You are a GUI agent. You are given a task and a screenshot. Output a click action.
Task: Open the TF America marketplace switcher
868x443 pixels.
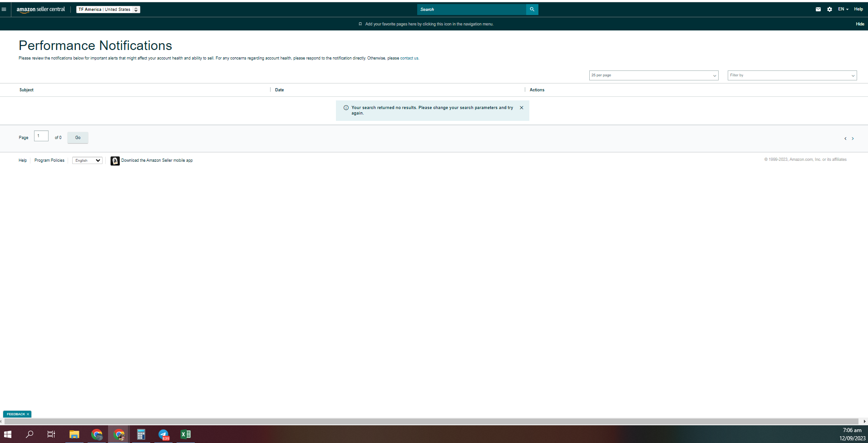point(108,10)
